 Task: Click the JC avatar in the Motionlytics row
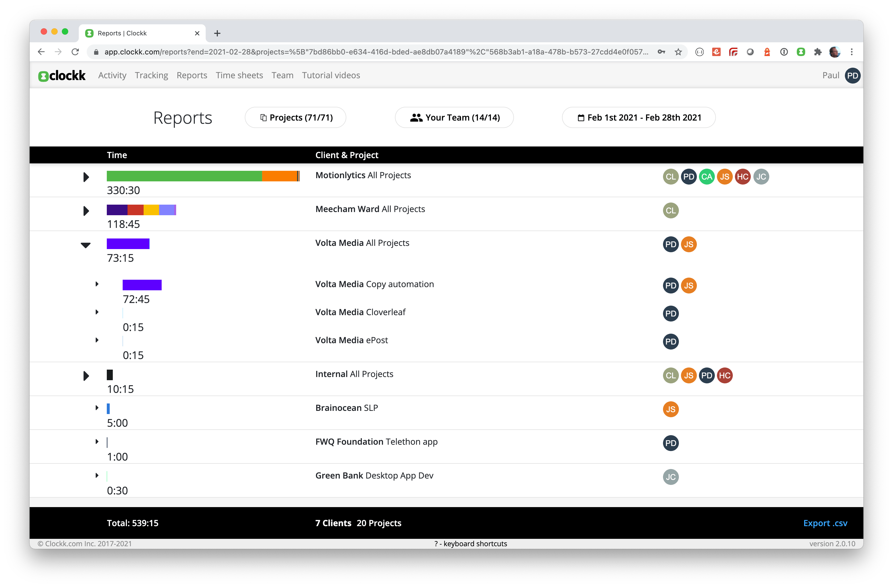pos(761,177)
